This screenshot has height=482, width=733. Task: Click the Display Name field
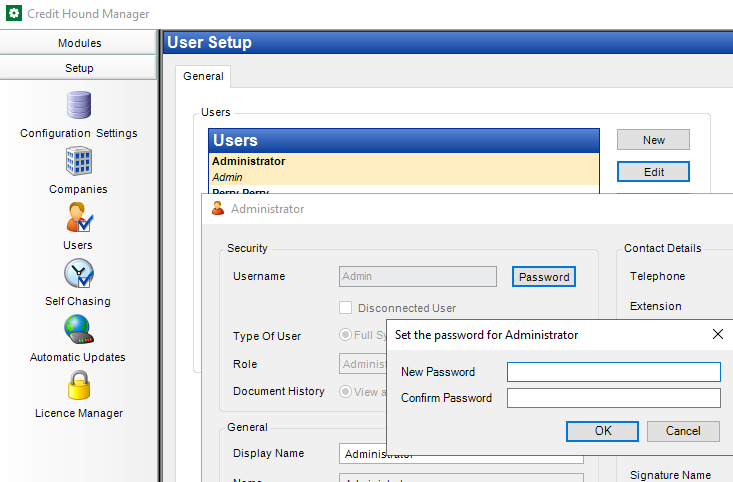(x=461, y=453)
